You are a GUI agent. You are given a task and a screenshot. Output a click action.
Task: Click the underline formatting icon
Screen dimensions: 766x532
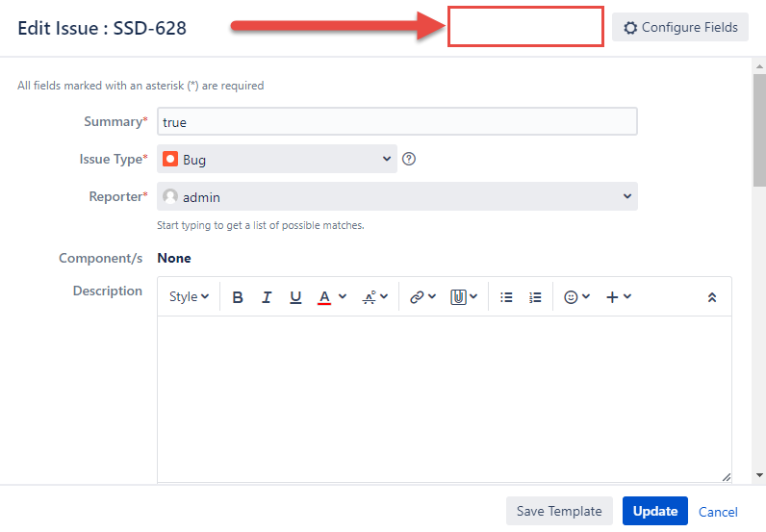pyautogui.click(x=295, y=297)
